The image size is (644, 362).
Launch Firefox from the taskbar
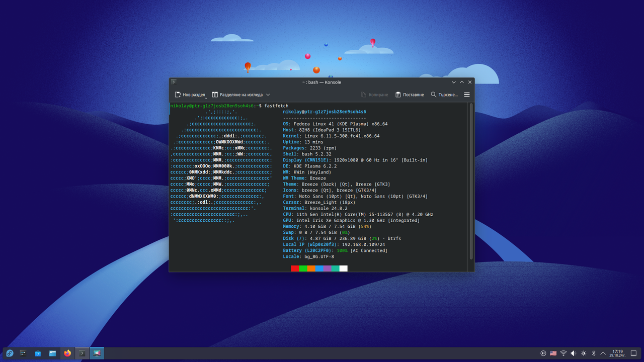67,353
